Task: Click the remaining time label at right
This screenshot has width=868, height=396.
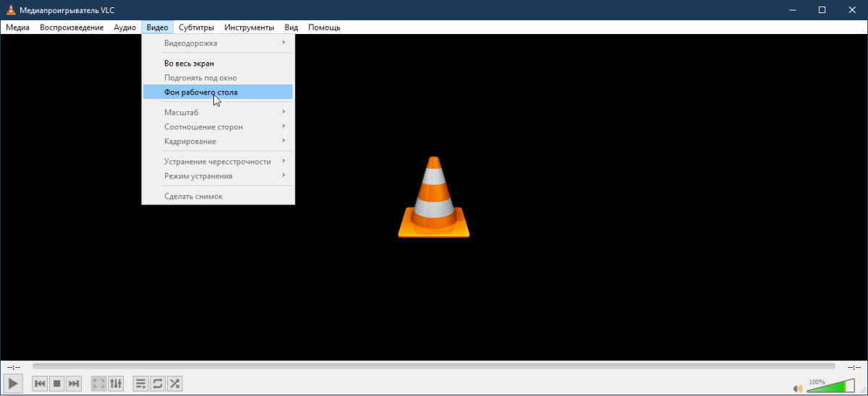Action: click(x=854, y=367)
